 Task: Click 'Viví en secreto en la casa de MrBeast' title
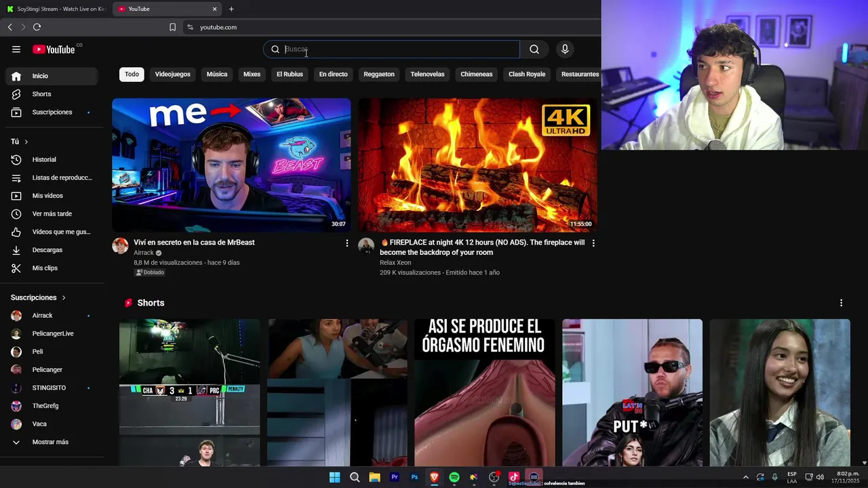click(194, 242)
